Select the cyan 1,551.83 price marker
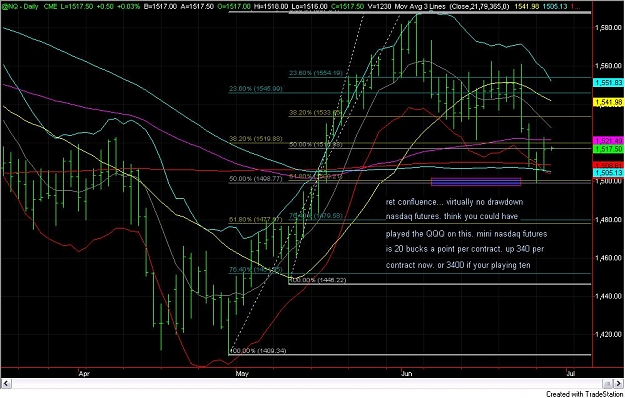 tap(608, 82)
